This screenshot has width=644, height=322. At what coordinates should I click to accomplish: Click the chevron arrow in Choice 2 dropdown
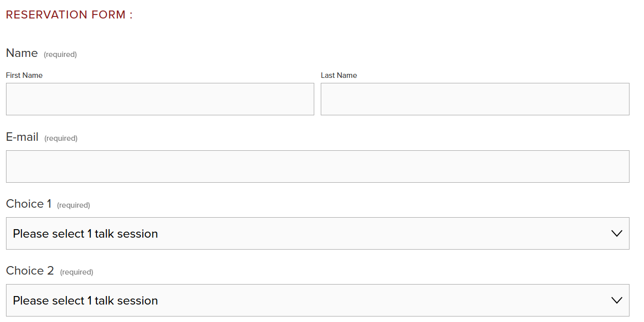pos(617,300)
